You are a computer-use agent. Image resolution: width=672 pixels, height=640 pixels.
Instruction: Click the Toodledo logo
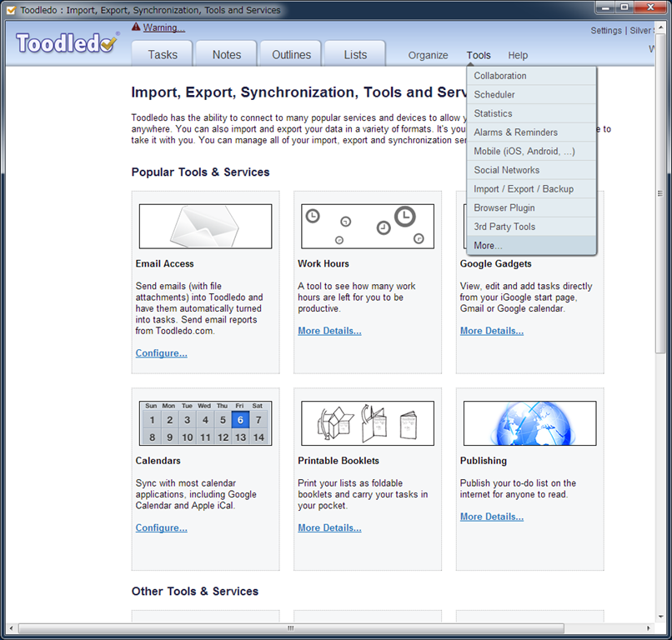[x=68, y=42]
